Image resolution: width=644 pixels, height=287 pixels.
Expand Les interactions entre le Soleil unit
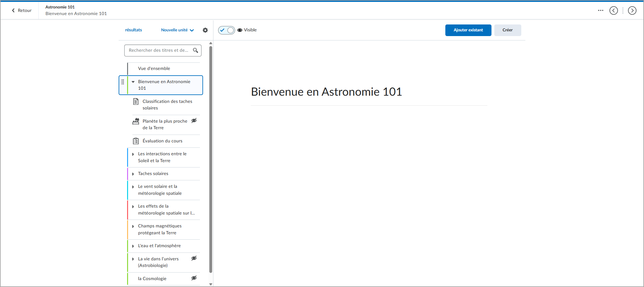pos(133,154)
